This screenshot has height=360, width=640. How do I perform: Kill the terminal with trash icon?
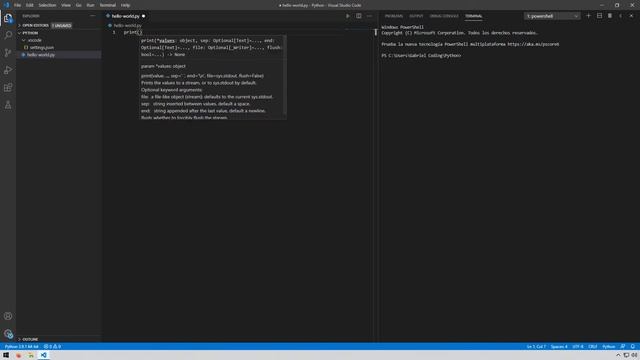point(610,16)
